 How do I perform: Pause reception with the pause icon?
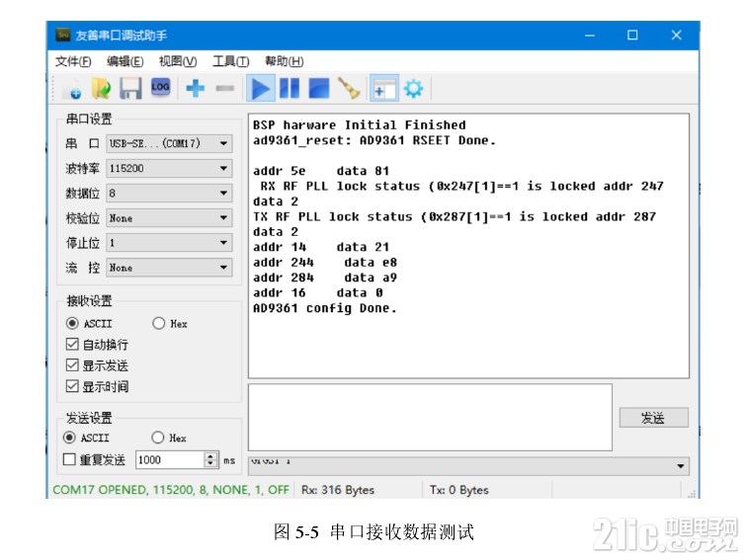(x=290, y=88)
